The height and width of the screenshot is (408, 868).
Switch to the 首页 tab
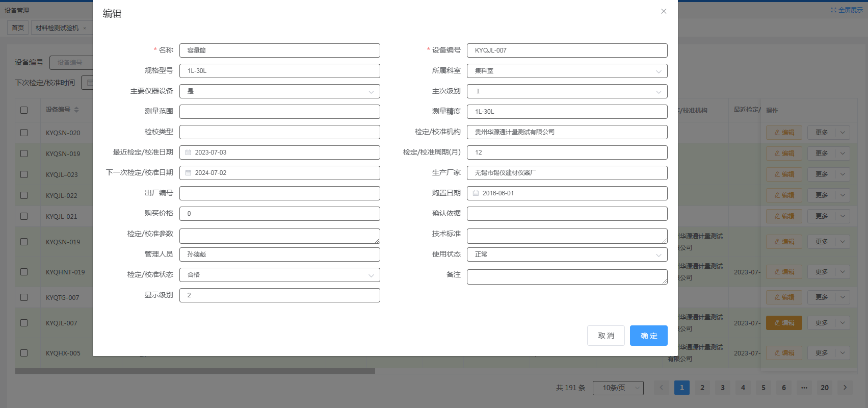18,28
